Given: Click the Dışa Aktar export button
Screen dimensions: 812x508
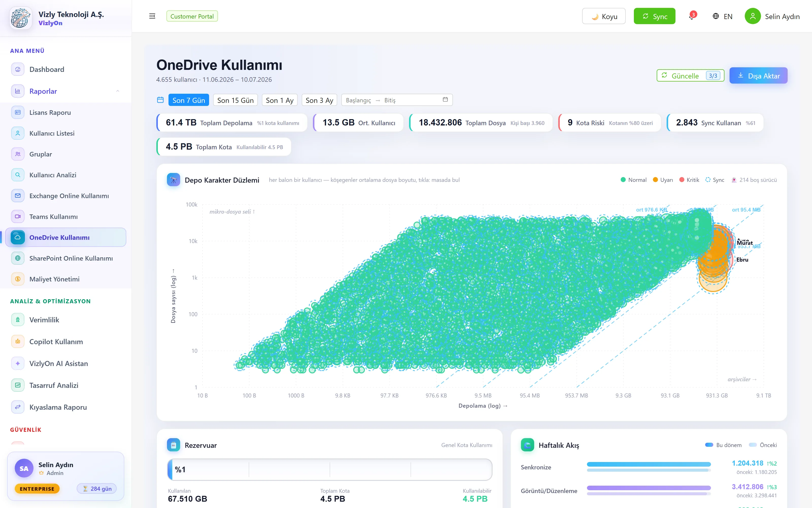Looking at the screenshot, I should pos(758,76).
